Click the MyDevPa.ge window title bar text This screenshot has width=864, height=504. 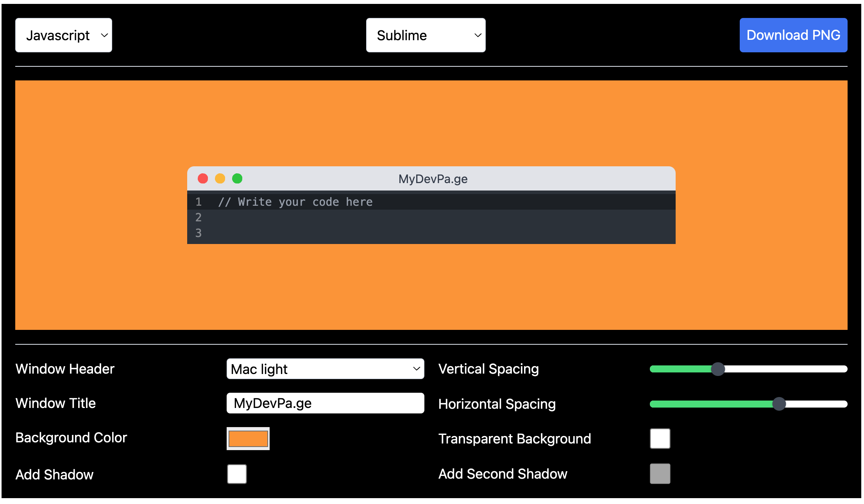tap(433, 179)
